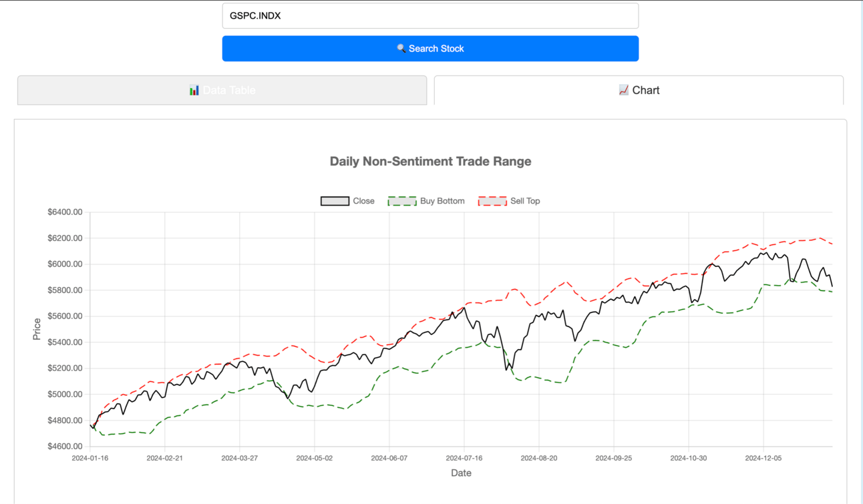Click the magnifier icon in Search Stock
863x504 pixels.
point(401,49)
